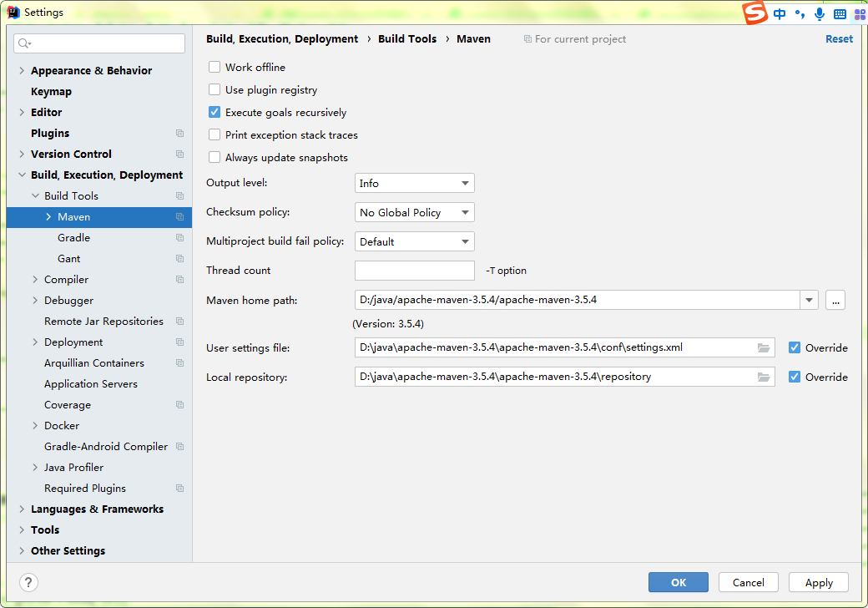Expand the Tools section

point(22,530)
